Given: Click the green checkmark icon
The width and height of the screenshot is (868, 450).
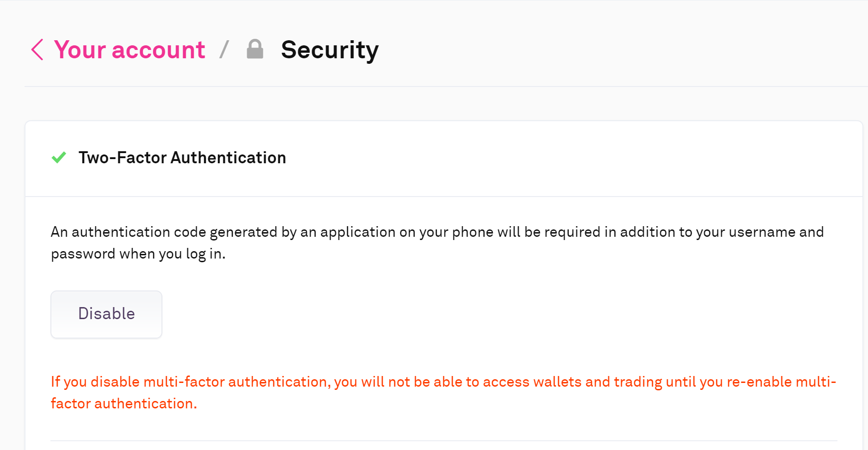Looking at the screenshot, I should 59,158.
